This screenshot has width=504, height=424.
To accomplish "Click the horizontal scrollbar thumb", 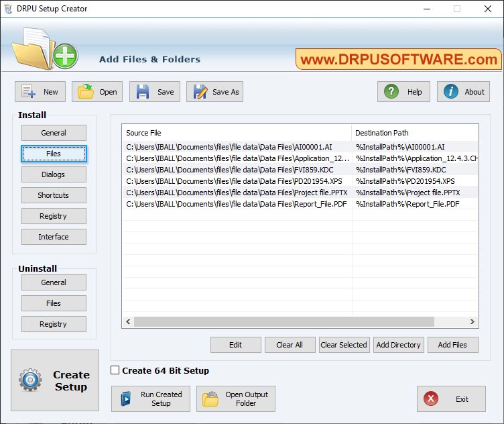I will (283, 321).
